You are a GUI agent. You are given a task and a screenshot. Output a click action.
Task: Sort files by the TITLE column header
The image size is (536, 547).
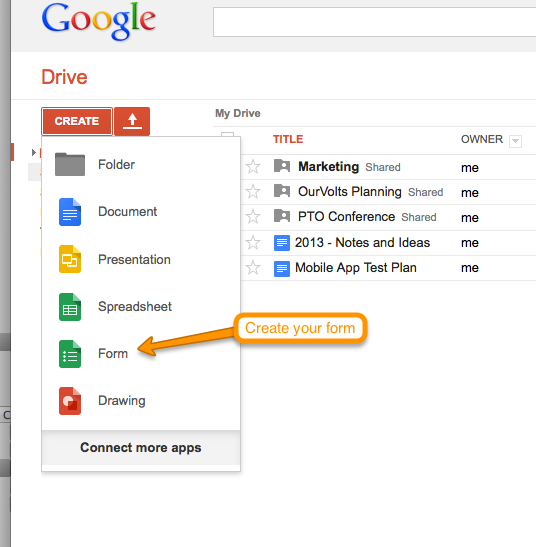pyautogui.click(x=288, y=139)
